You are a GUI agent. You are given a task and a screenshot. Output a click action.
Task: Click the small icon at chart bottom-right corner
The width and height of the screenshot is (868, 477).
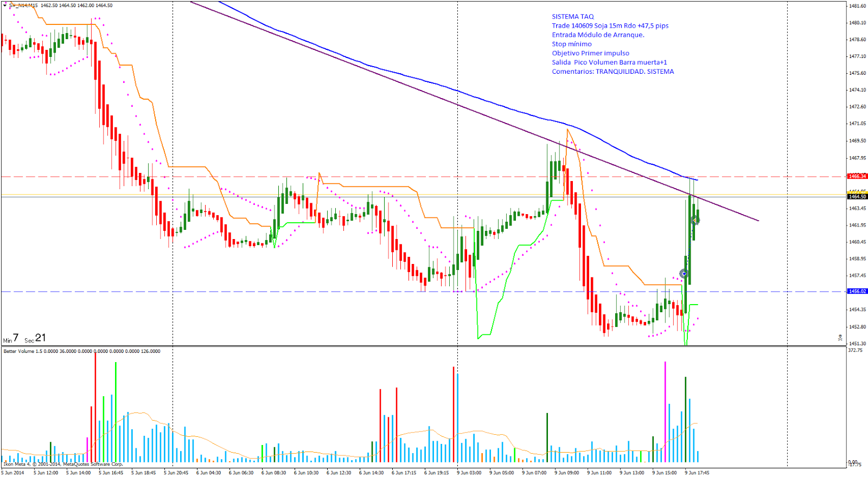click(840, 338)
